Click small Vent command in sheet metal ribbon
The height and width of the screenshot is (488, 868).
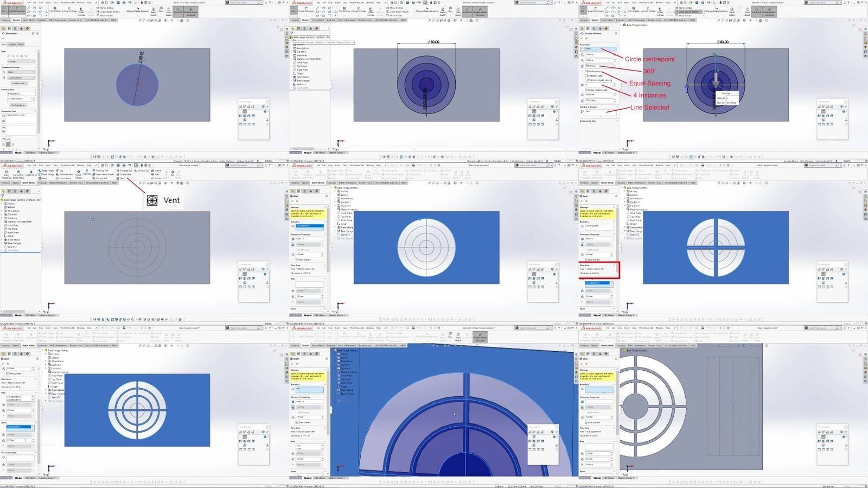coord(121,178)
